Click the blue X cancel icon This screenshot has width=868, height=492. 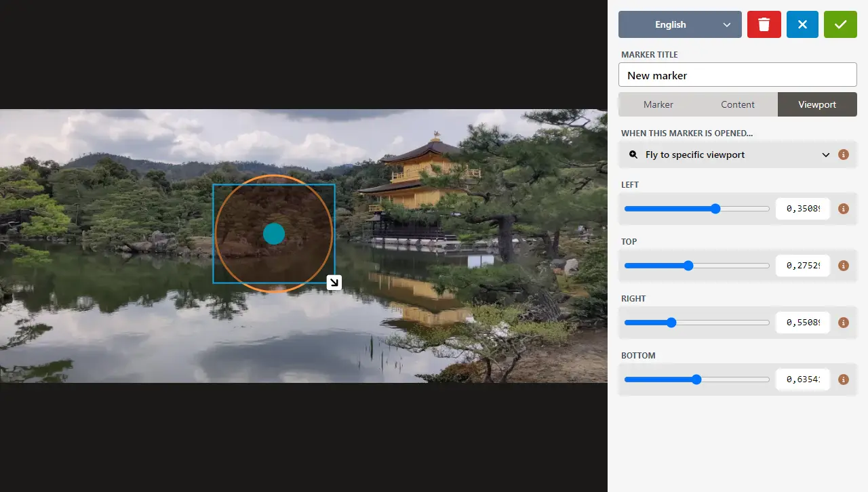pos(802,24)
